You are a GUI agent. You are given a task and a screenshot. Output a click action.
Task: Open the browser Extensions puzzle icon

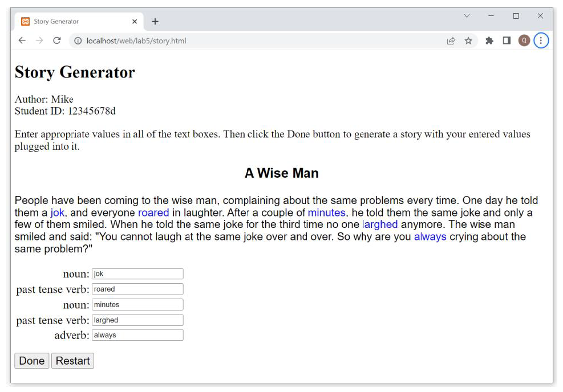coord(489,40)
